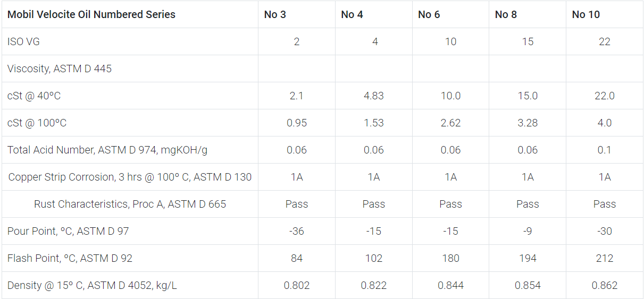
Task: Click the cSt @ 100°C value 3.28
Action: click(528, 123)
